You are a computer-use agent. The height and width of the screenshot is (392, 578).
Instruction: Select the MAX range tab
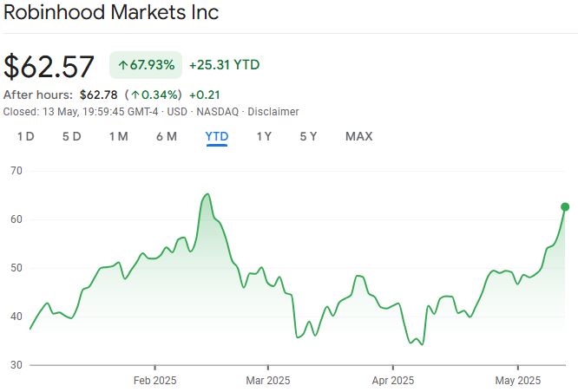pos(358,136)
